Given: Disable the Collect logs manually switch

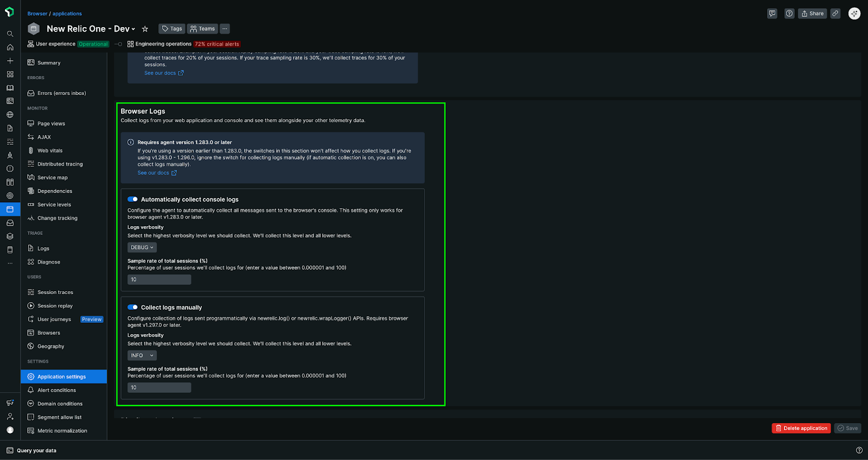Looking at the screenshot, I should click(132, 307).
